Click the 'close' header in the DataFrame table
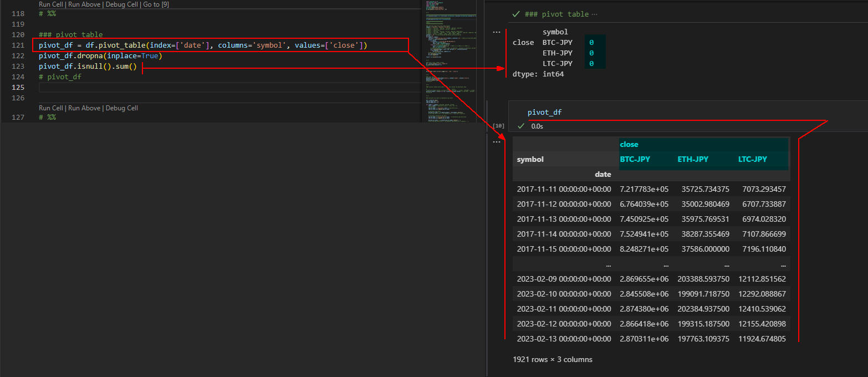This screenshot has width=868, height=377. click(629, 144)
